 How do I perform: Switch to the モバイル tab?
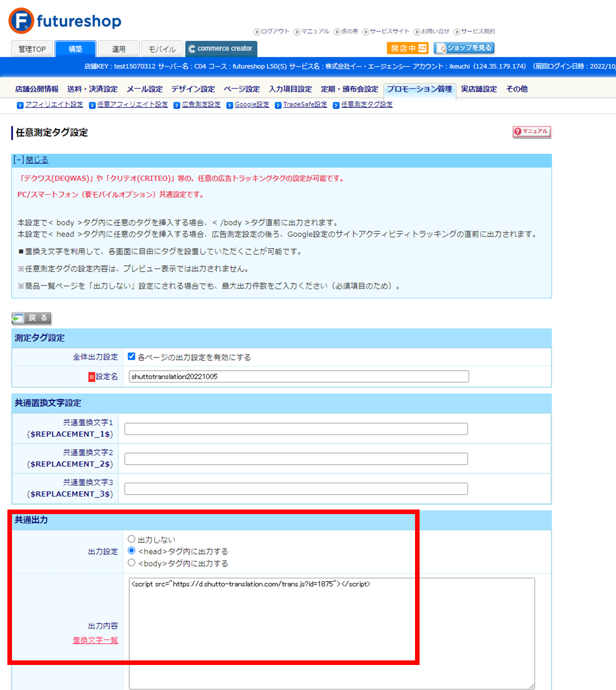coord(162,49)
